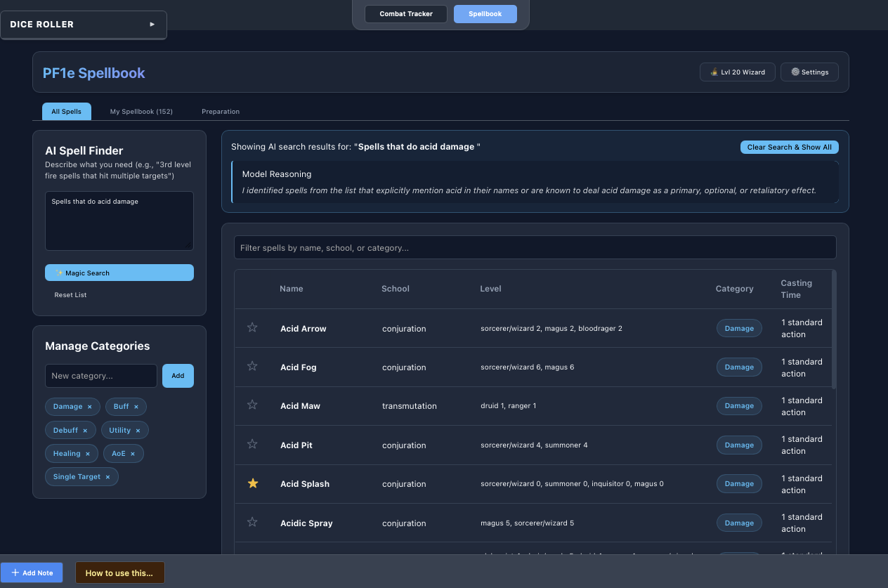
Task: Star the Acid Arrow spell as favorite
Action: point(252,327)
